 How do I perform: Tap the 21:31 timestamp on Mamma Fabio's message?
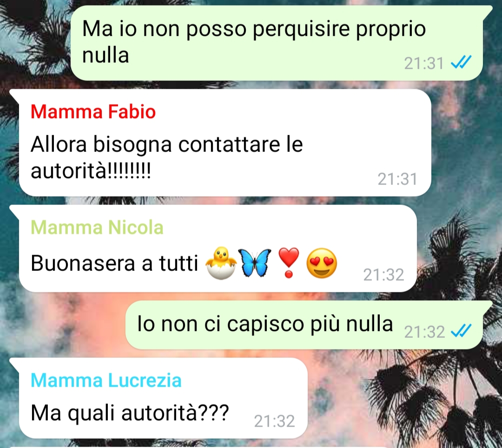pyautogui.click(x=397, y=179)
